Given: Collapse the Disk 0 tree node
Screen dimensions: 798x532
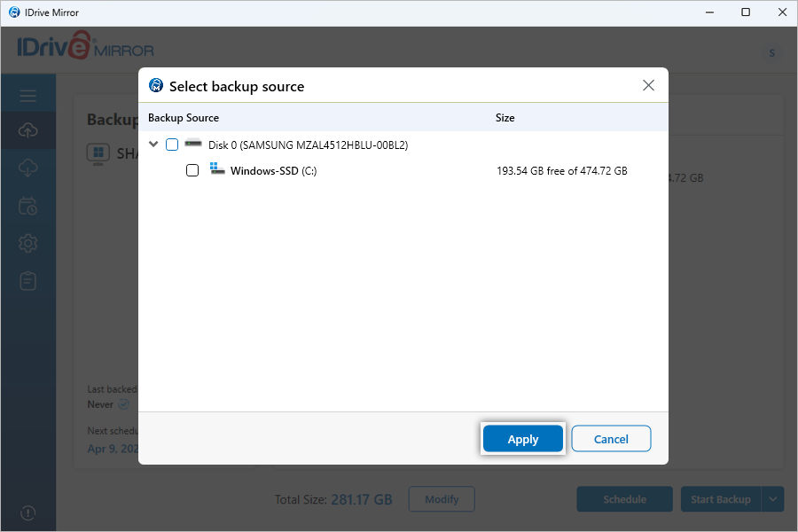Looking at the screenshot, I should pos(153,144).
